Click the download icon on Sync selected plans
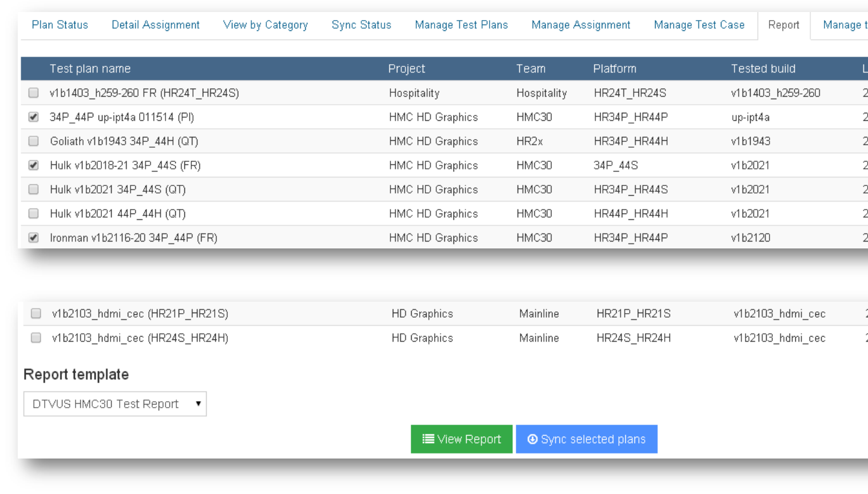 [532, 439]
